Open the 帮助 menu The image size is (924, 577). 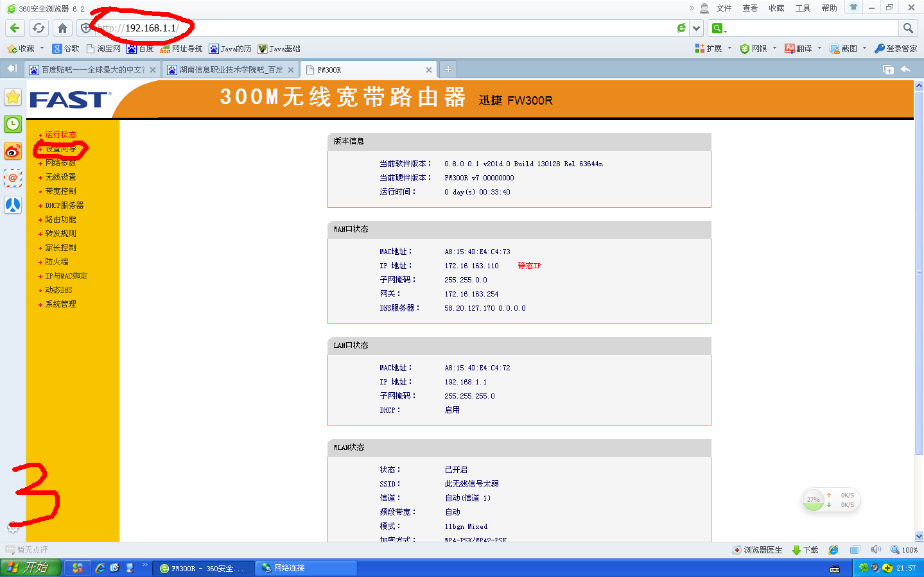tap(829, 8)
